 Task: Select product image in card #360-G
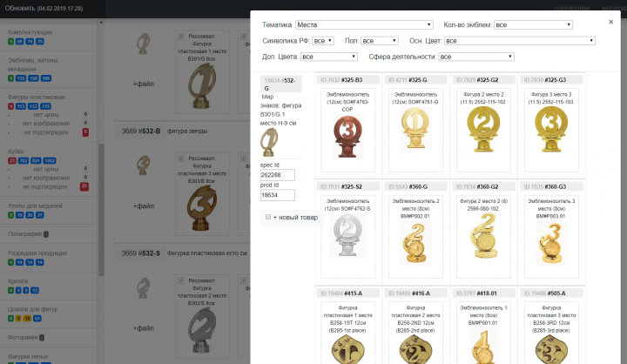415,243
